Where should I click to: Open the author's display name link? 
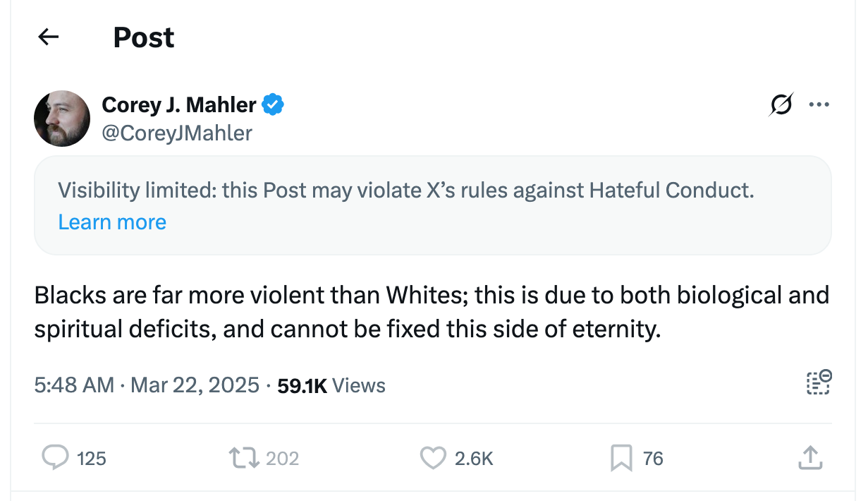[x=179, y=105]
